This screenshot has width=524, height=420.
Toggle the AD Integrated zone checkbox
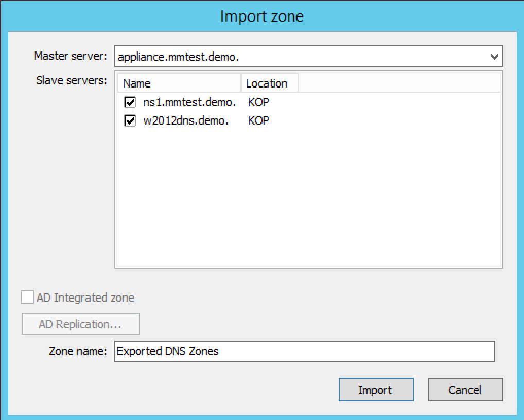pyautogui.click(x=27, y=297)
